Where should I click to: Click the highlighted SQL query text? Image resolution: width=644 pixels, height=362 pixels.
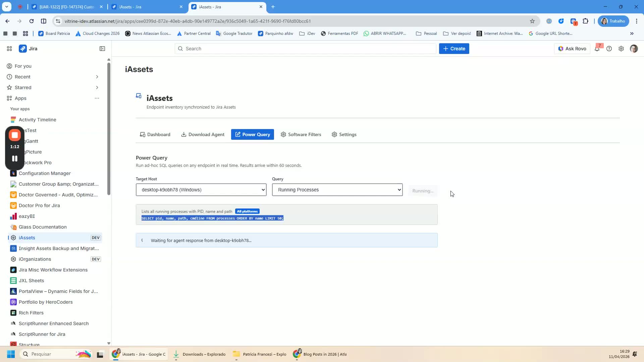(212, 218)
